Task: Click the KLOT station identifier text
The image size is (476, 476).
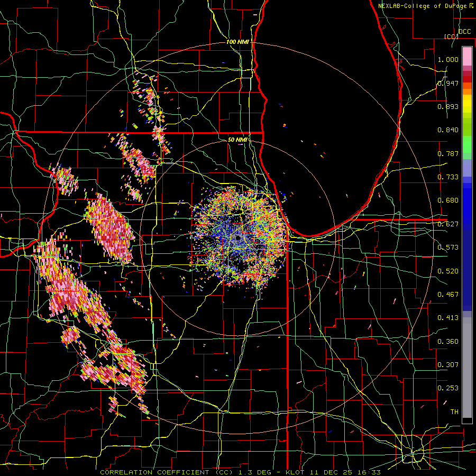Action: click(x=295, y=472)
